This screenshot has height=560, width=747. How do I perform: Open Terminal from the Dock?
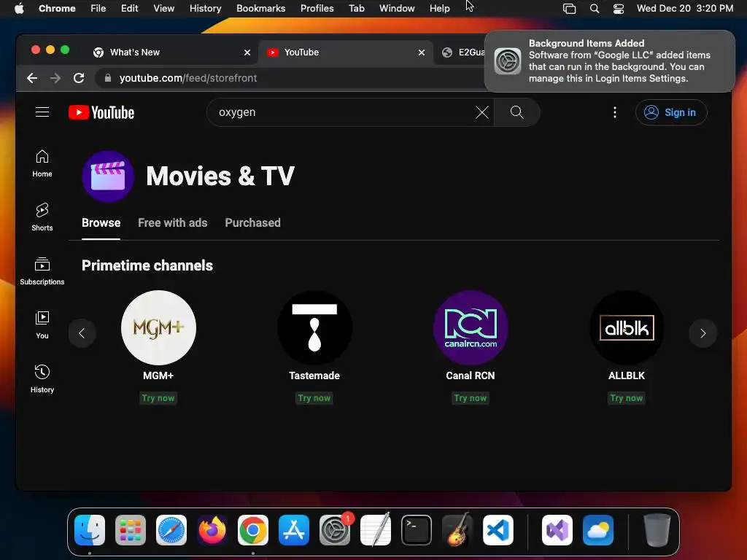click(x=417, y=530)
